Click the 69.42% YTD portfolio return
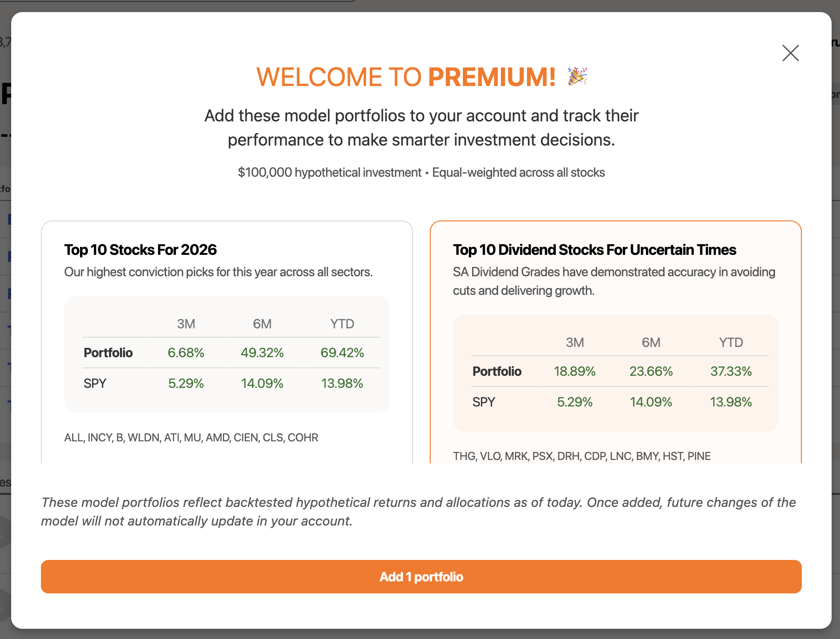840x639 pixels. coord(342,353)
